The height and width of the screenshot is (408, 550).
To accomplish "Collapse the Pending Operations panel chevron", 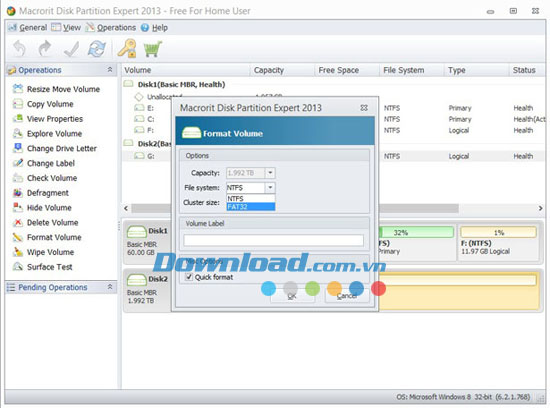I will point(110,287).
